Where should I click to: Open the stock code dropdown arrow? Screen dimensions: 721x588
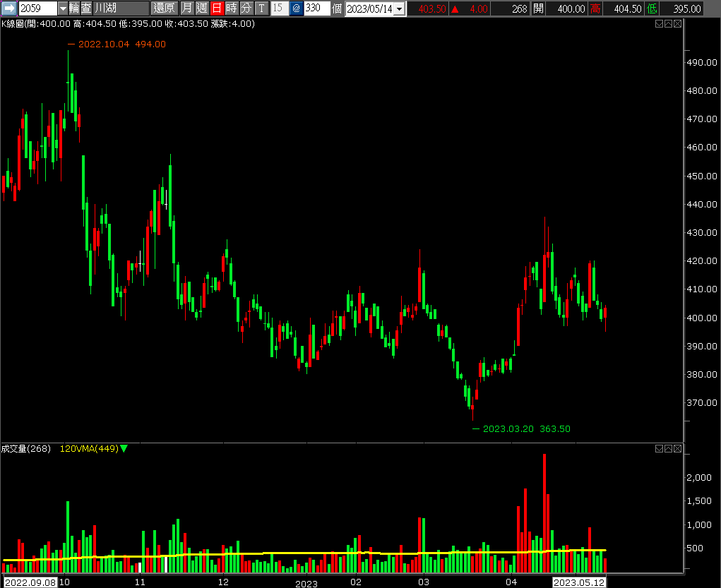tap(63, 8)
